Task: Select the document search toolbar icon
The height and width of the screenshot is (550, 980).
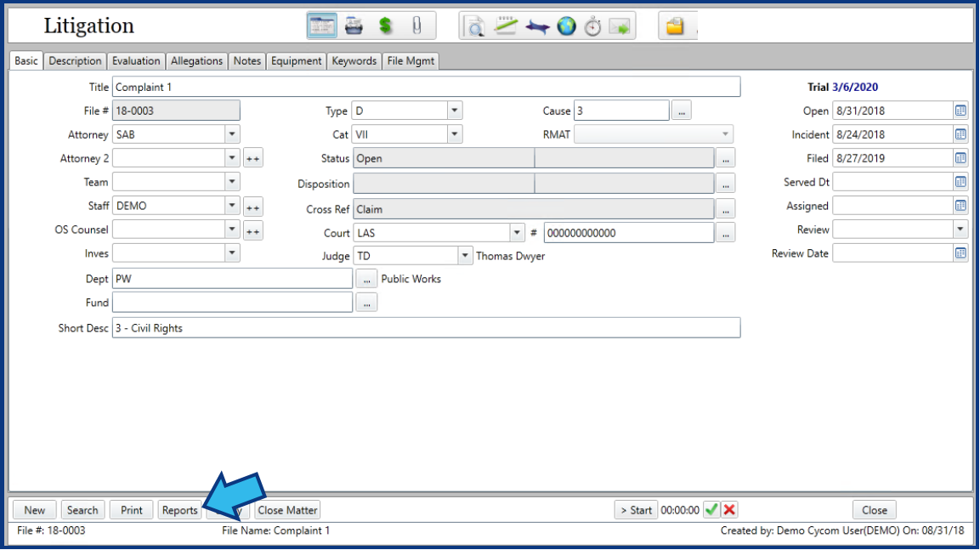Action: 474,26
